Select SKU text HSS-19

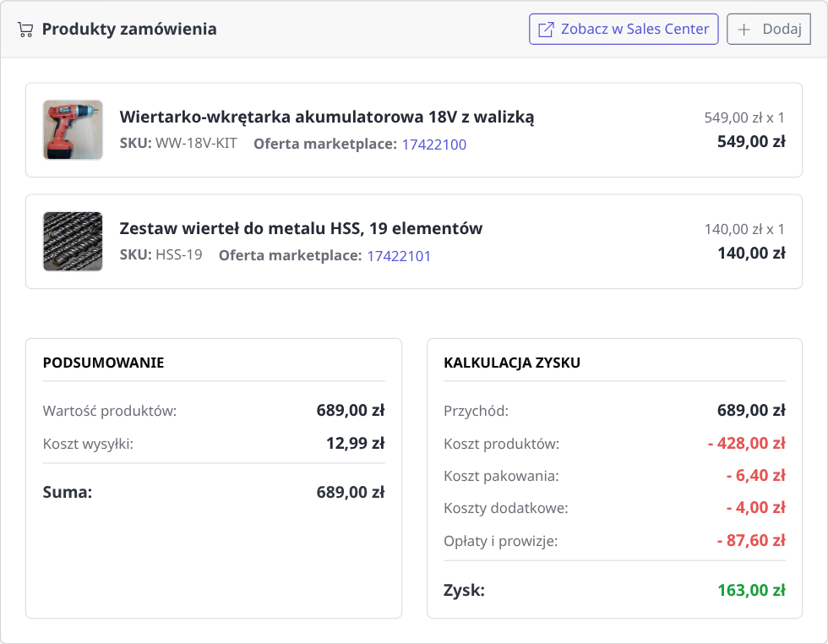[x=178, y=255]
